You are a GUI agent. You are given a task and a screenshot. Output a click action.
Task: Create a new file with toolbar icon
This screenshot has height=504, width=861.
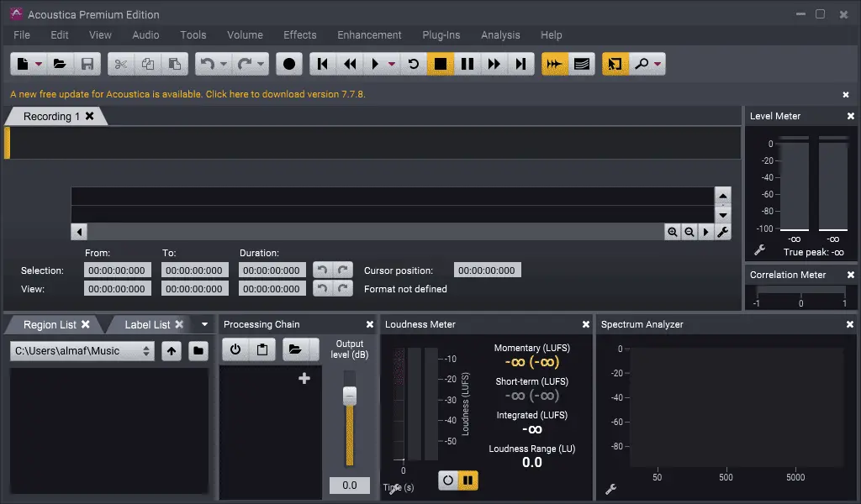click(23, 64)
